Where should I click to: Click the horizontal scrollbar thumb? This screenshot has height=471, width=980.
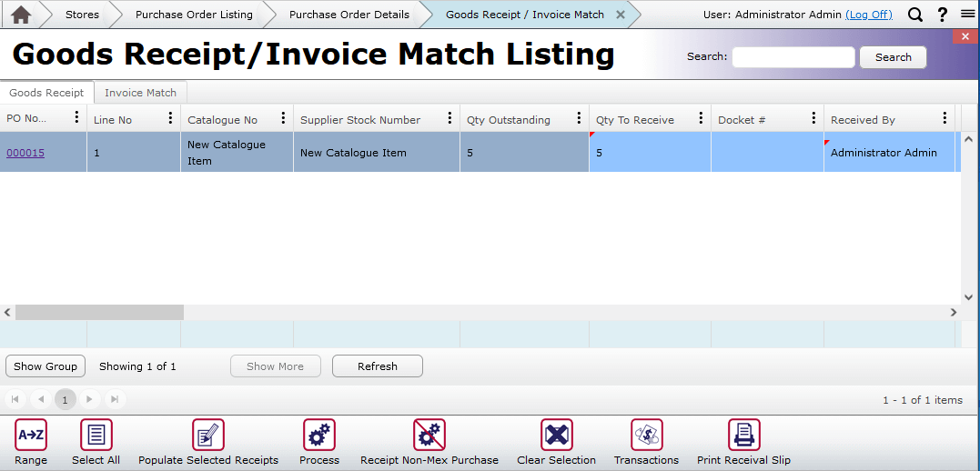(x=98, y=312)
